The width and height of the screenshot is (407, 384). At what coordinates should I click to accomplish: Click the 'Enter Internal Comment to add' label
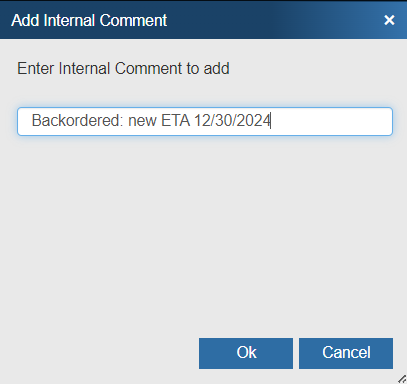[123, 69]
